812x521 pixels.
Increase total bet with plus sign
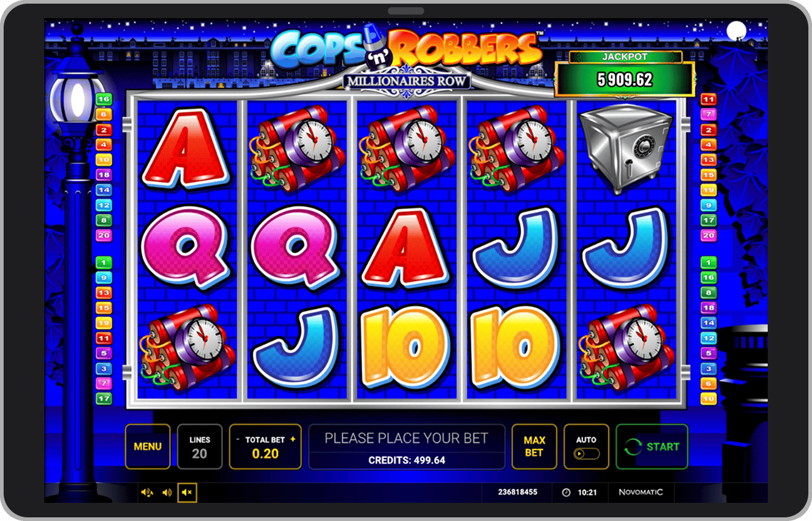pyautogui.click(x=293, y=439)
